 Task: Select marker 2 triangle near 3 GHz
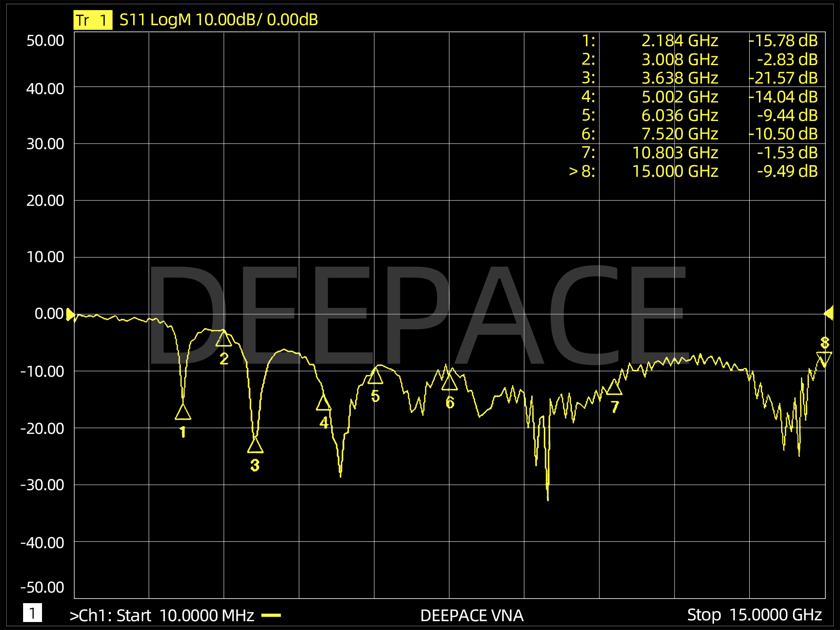224,339
